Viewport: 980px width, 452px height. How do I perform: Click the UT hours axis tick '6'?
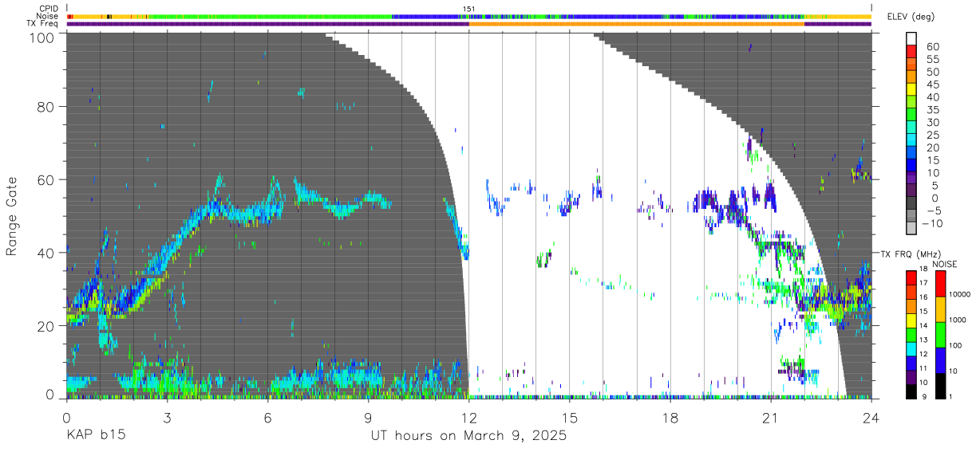[x=267, y=417]
